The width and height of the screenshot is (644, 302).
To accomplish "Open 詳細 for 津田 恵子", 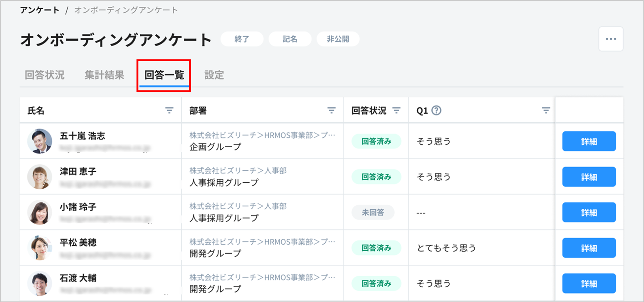I will click(x=589, y=177).
